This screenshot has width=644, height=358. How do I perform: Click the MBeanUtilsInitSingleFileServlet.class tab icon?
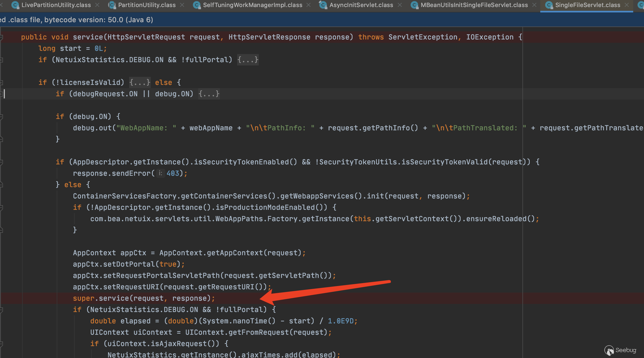414,5
